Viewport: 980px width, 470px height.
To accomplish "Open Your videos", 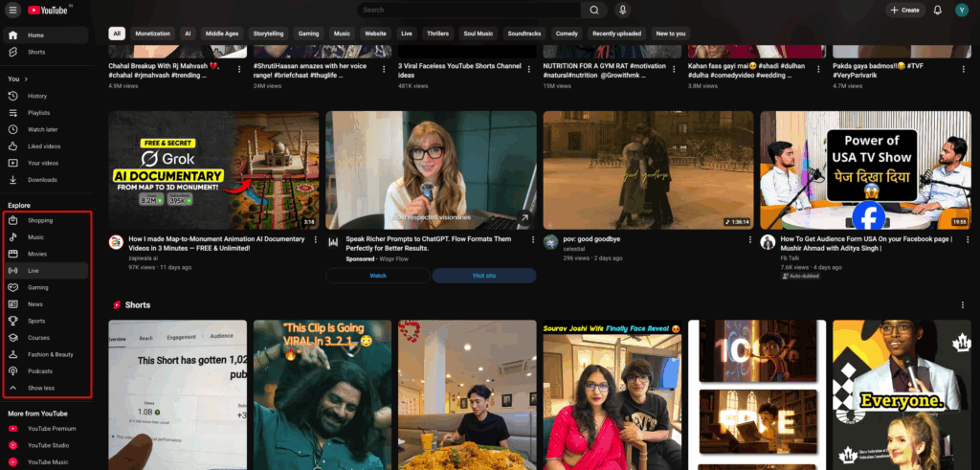I will point(45,163).
